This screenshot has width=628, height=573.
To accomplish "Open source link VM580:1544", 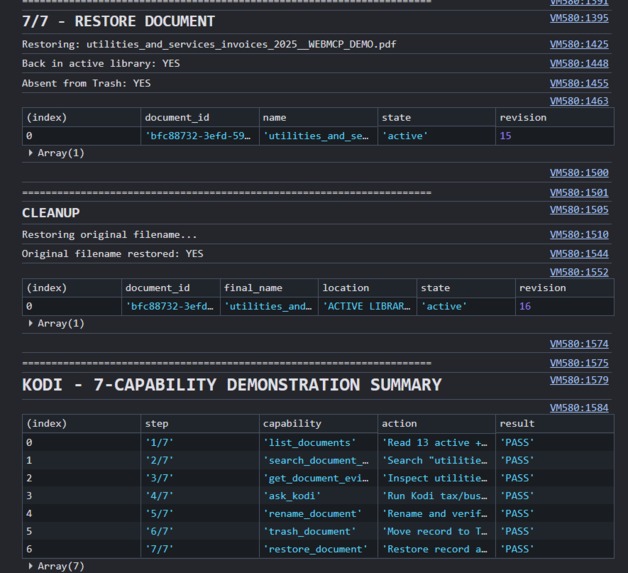I will 579,254.
